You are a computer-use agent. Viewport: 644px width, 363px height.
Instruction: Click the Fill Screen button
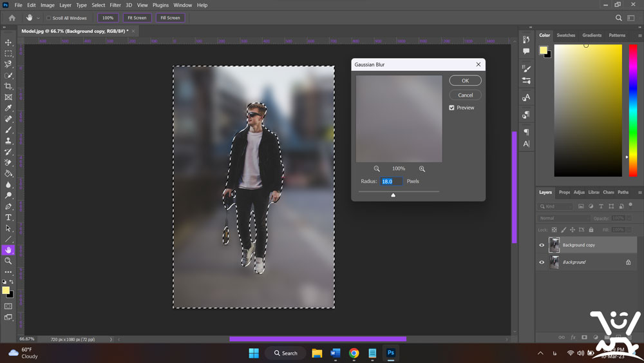click(x=170, y=17)
